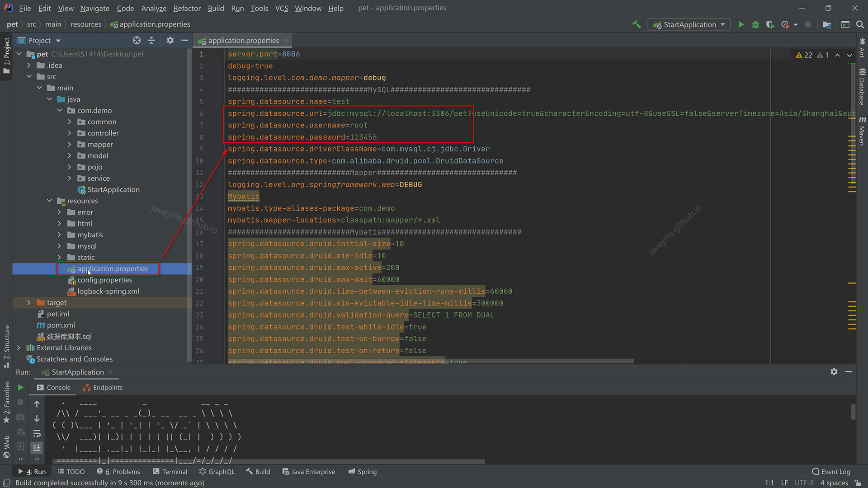The width and height of the screenshot is (868, 488).
Task: Open Project panel settings gear
Action: click(x=170, y=40)
